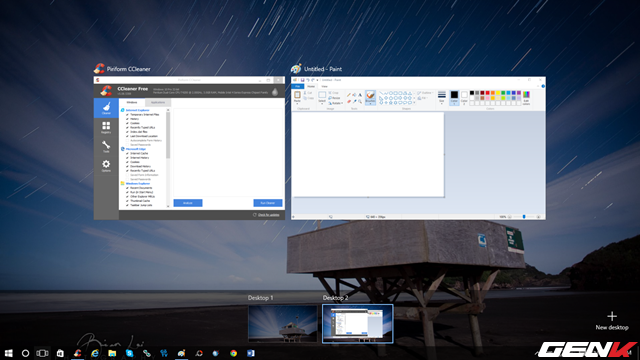Pick the yellow swatch in Paint palette
This screenshot has width=640, height=360.
(498, 93)
